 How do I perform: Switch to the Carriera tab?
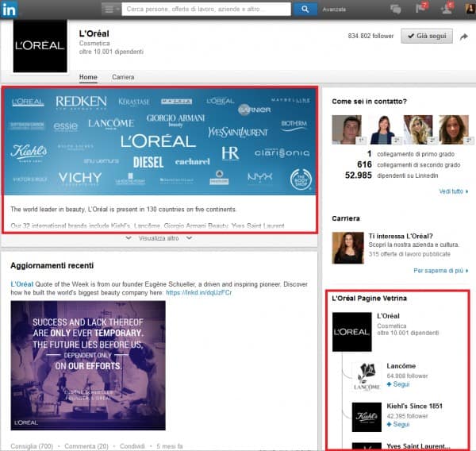click(123, 77)
